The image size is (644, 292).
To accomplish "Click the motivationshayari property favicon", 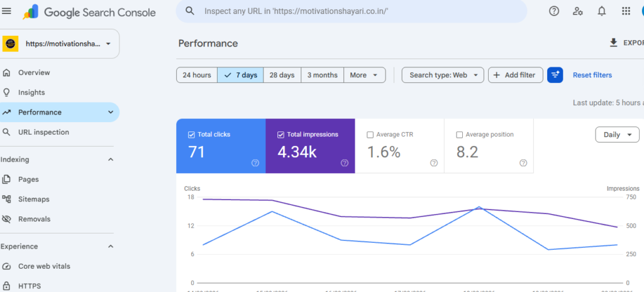I will 11,43.
